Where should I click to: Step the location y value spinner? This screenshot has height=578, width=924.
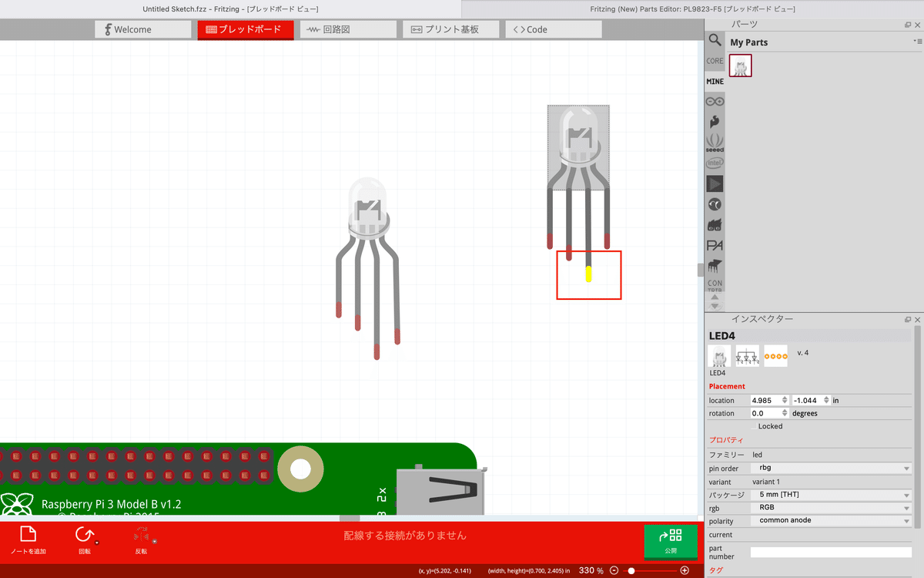(826, 400)
